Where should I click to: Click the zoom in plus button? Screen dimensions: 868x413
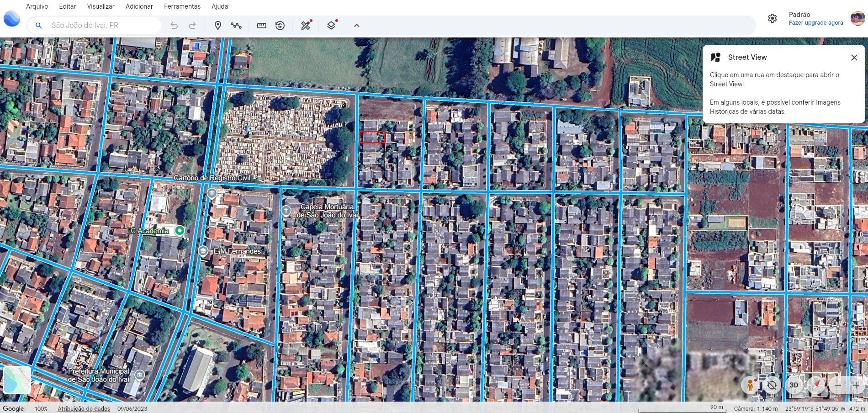(856, 385)
